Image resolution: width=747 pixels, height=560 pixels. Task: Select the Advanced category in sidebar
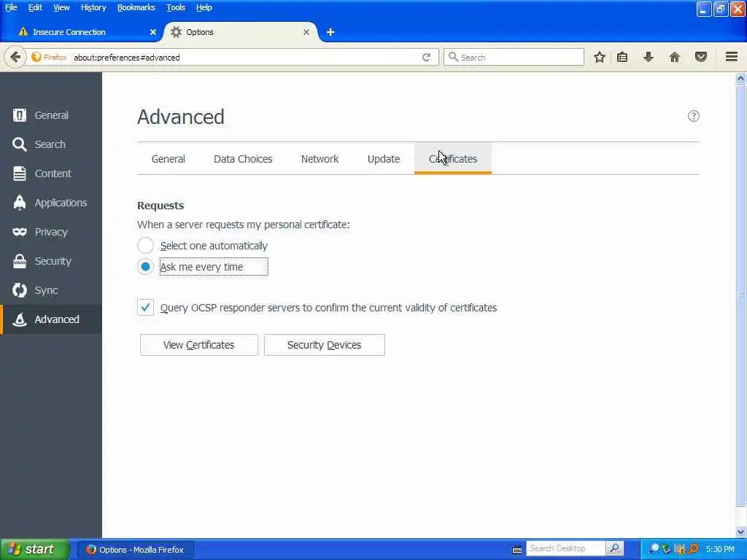51,319
